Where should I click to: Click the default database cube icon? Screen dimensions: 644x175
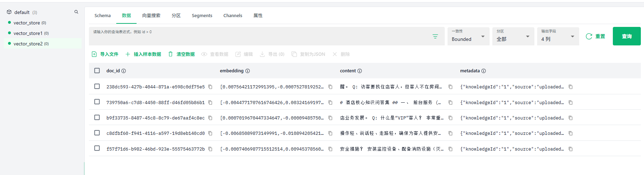click(9, 12)
